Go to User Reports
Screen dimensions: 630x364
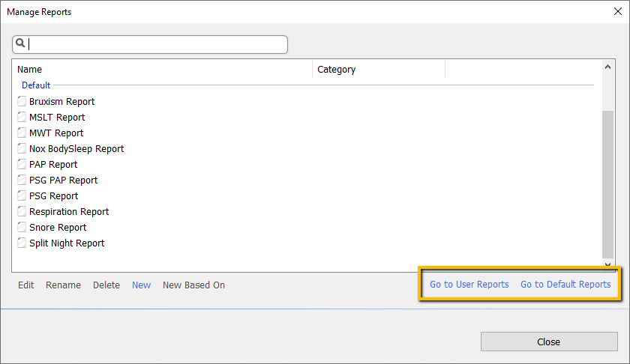click(469, 284)
